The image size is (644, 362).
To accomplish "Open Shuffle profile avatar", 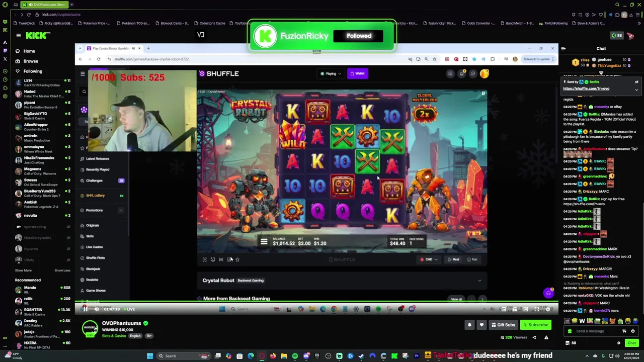I will 484,74.
